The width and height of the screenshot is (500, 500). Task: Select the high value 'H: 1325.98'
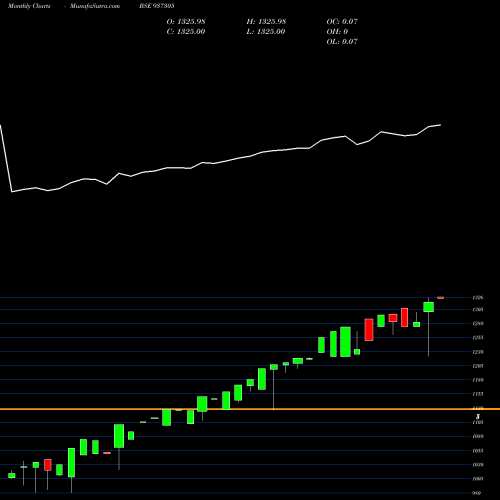click(266, 22)
